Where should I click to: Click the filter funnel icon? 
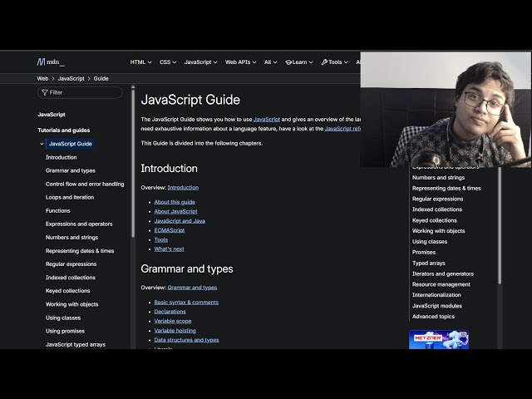pos(44,92)
